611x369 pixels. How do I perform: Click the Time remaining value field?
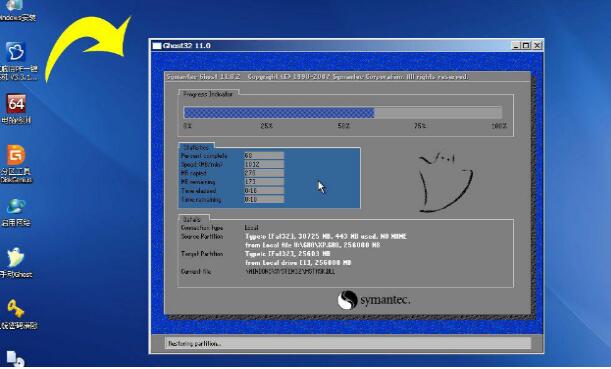pyautogui.click(x=264, y=200)
